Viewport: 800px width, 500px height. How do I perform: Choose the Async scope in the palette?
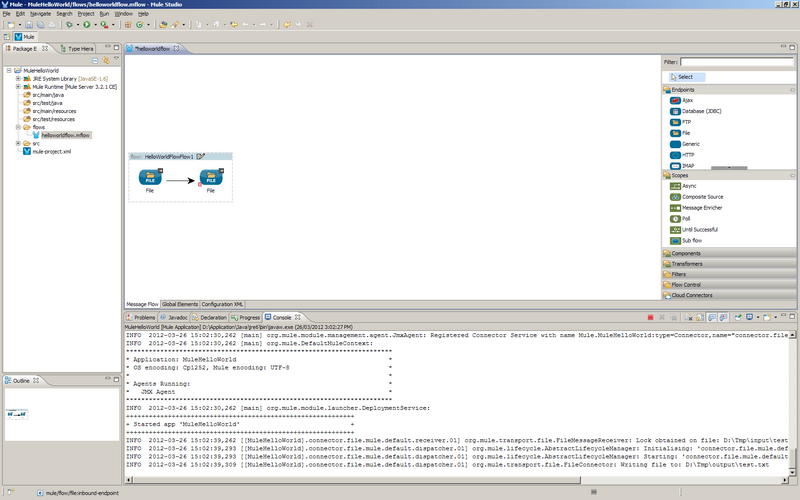683,186
